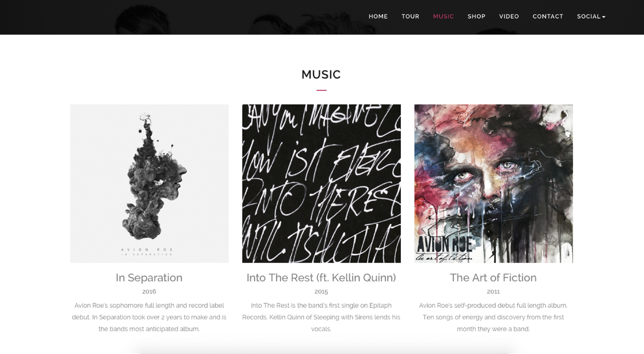This screenshot has width=644, height=354.
Task: Click Into The Rest (ft. Kellin Quinn) title
Action: pyautogui.click(x=321, y=278)
